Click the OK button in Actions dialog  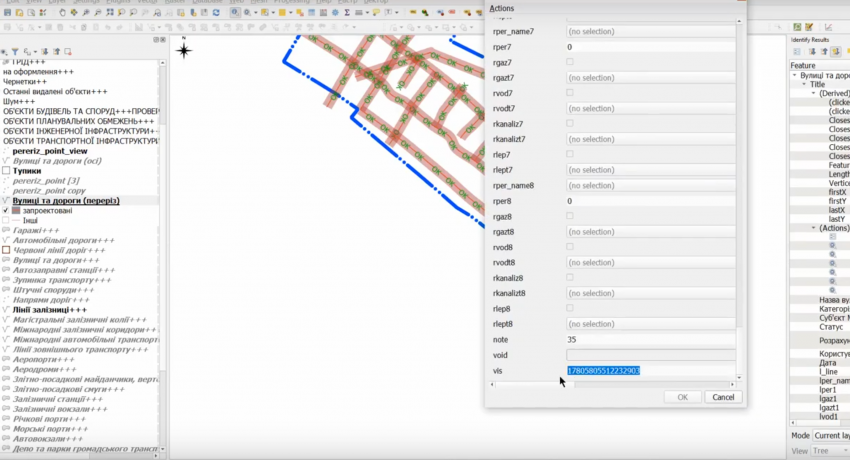coord(682,397)
